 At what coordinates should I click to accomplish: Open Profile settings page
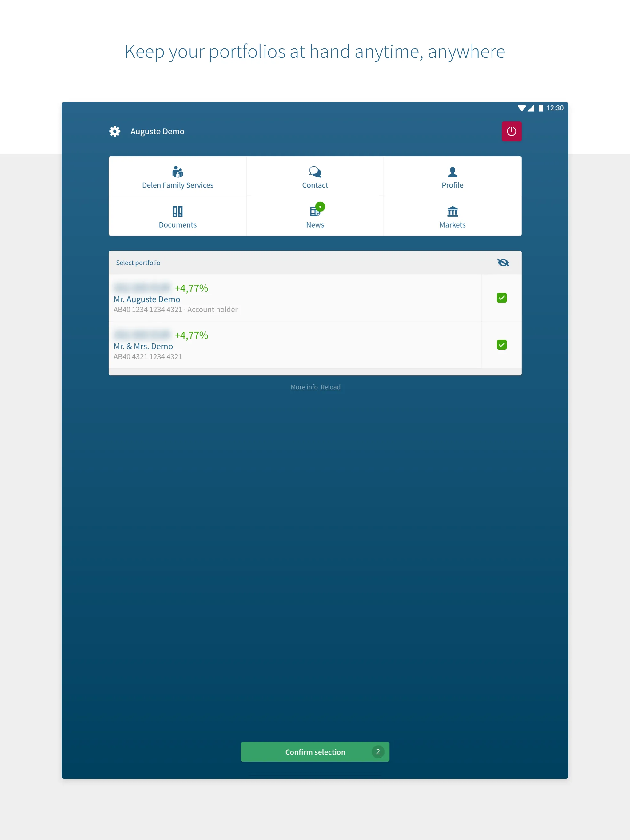pyautogui.click(x=451, y=175)
